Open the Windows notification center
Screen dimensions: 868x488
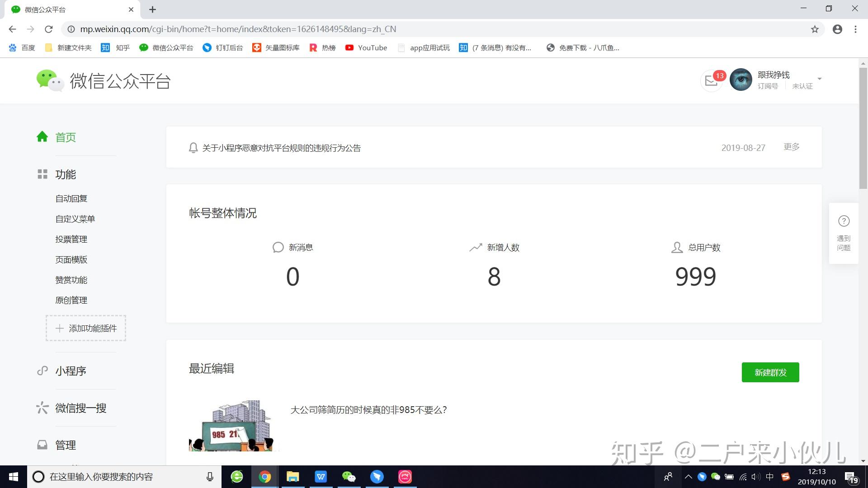pos(851,477)
